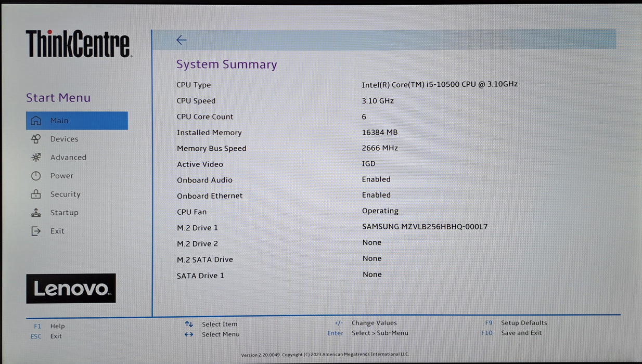642x364 pixels.
Task: Choose Exit in Start Menu
Action: pyautogui.click(x=57, y=231)
